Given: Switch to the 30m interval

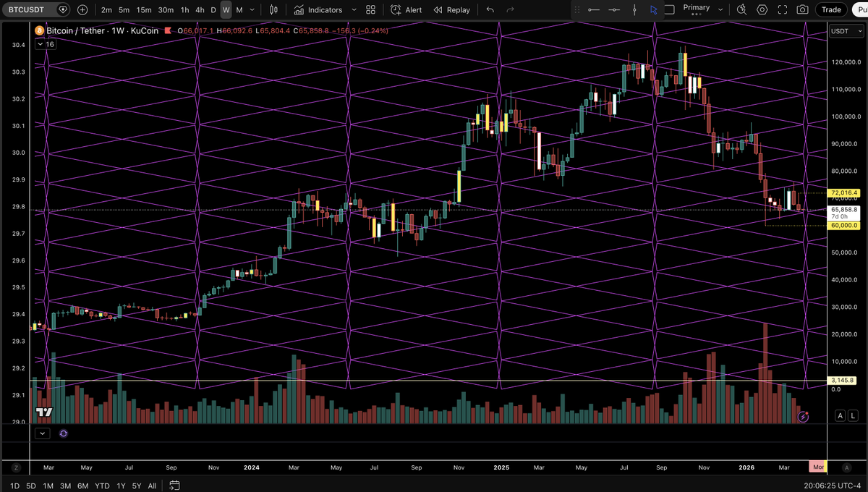Looking at the screenshot, I should click(166, 10).
